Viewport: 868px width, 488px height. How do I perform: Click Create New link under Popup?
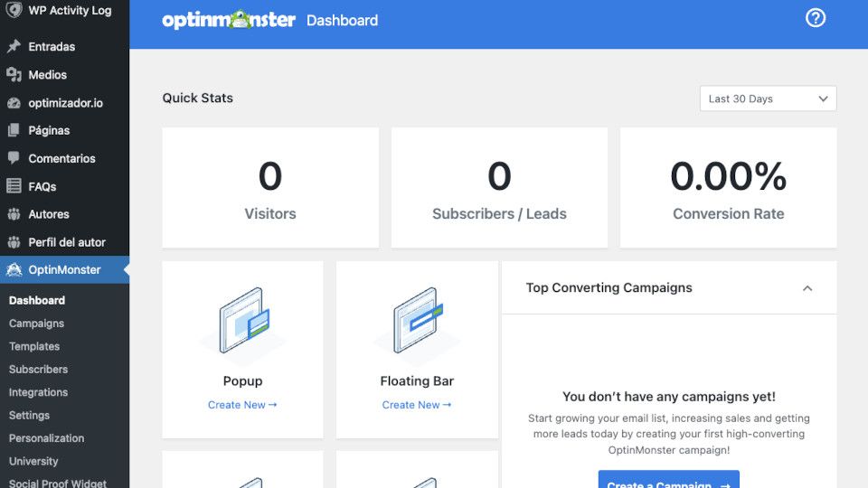coord(242,405)
